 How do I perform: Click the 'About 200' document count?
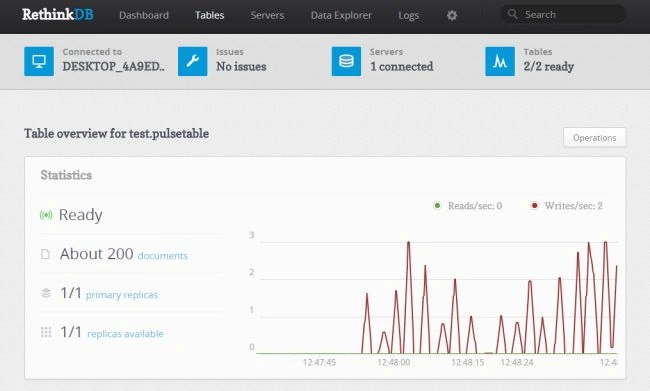pyautogui.click(x=97, y=254)
